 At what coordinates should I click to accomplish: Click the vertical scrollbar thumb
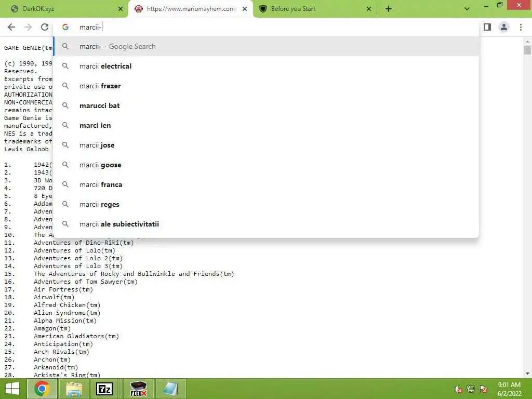(x=527, y=50)
